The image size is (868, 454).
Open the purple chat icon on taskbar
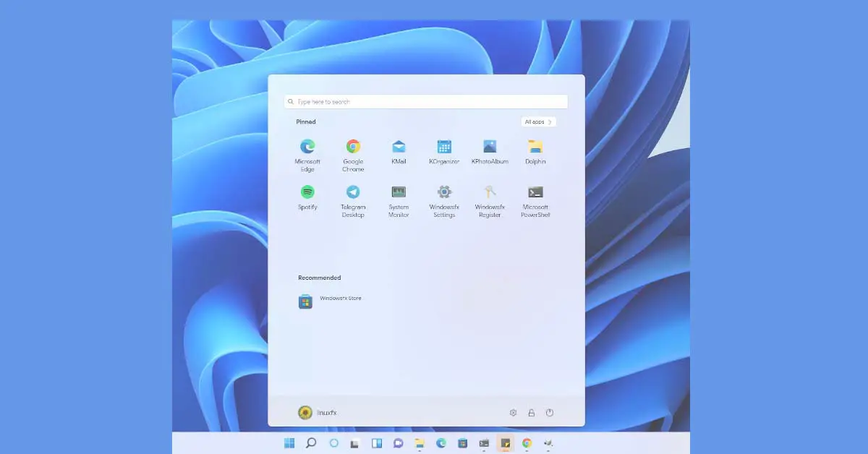(x=398, y=443)
